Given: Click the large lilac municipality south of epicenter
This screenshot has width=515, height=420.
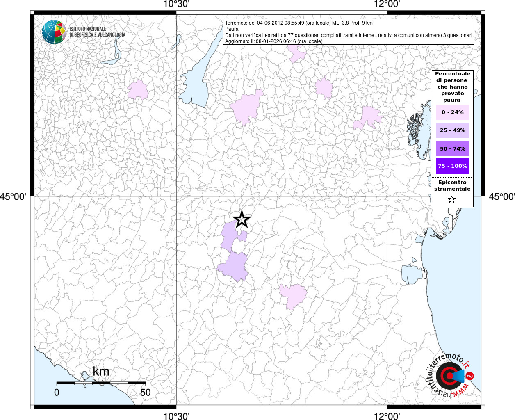Looking at the screenshot, I should click(233, 267).
